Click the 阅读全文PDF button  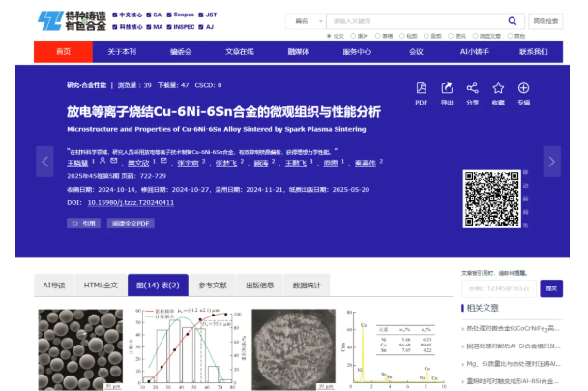[132, 223]
